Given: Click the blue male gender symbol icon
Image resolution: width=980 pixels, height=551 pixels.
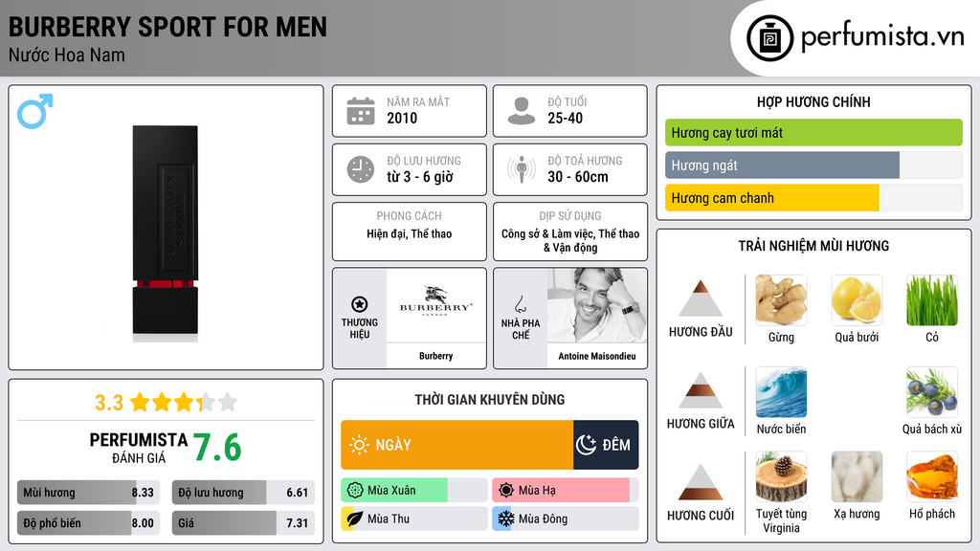Looking at the screenshot, I should point(34,111).
